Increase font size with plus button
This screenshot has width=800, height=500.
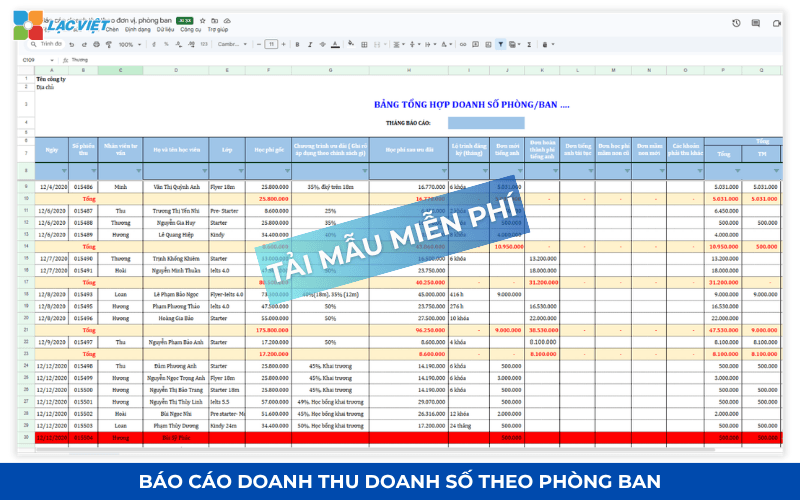tap(284, 44)
